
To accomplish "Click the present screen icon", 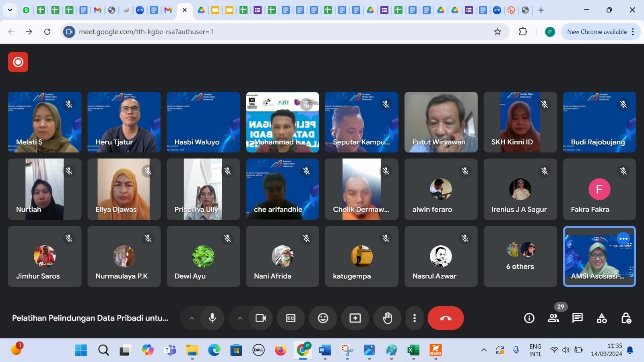I will click(355, 318).
